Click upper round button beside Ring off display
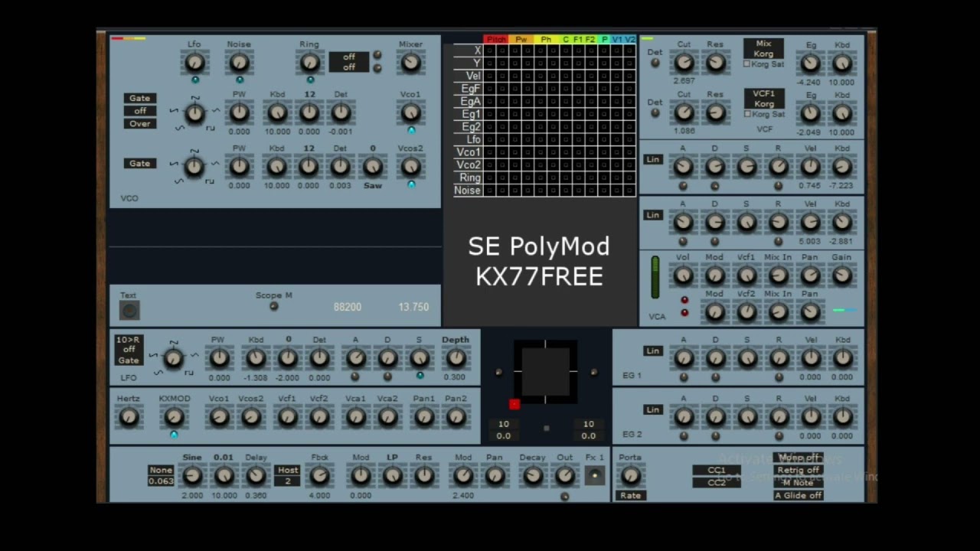980x551 pixels. click(x=377, y=56)
